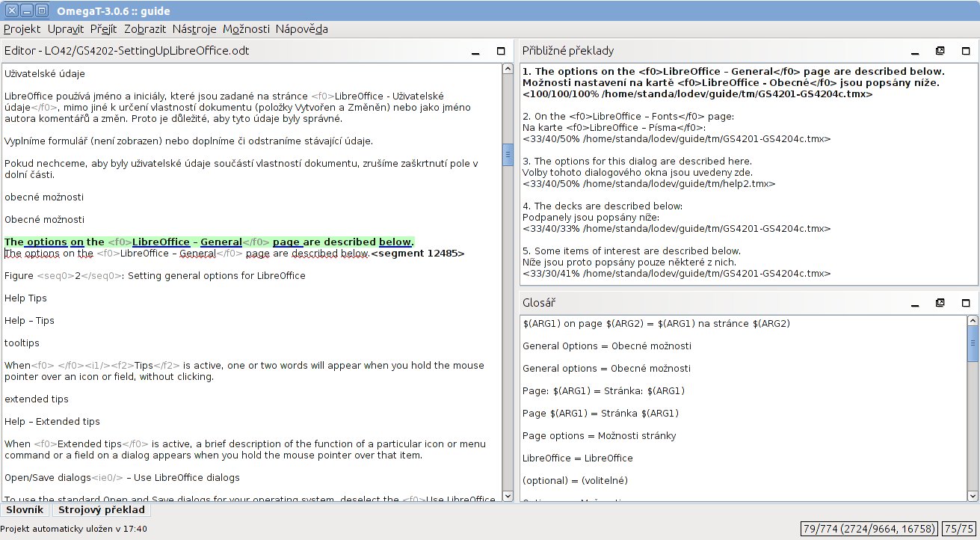Click glossary entry LibreOffice = LibreOffice
Viewport: 980px width, 540px height.
tap(578, 458)
